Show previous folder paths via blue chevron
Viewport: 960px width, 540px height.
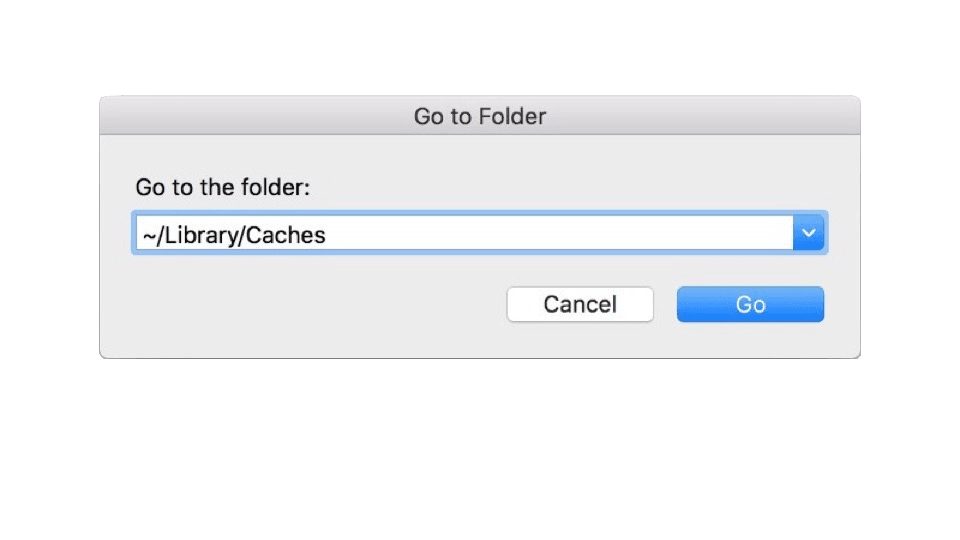point(809,233)
